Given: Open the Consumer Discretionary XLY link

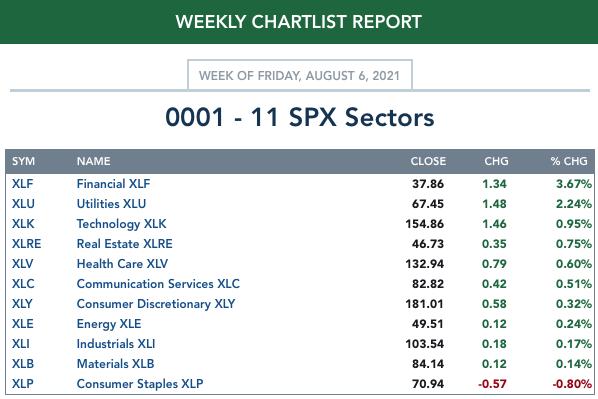Looking at the screenshot, I should [x=156, y=304].
